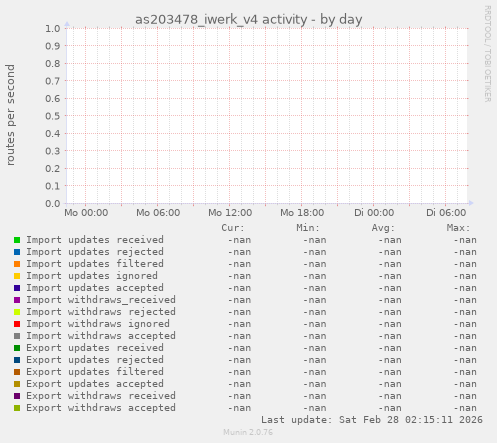Click the 'Avg:' column header
Viewport: 497px width, 443px height.
coord(383,228)
